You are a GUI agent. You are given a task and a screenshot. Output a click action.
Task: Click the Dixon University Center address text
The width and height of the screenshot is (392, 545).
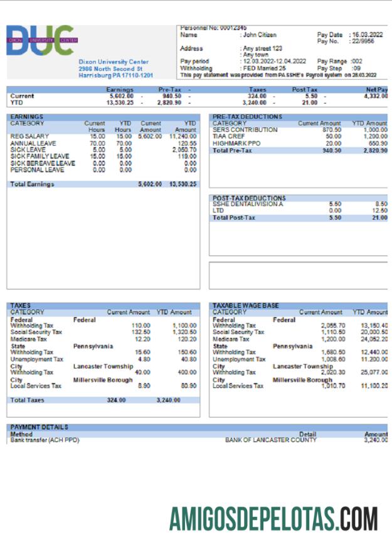pyautogui.click(x=115, y=68)
